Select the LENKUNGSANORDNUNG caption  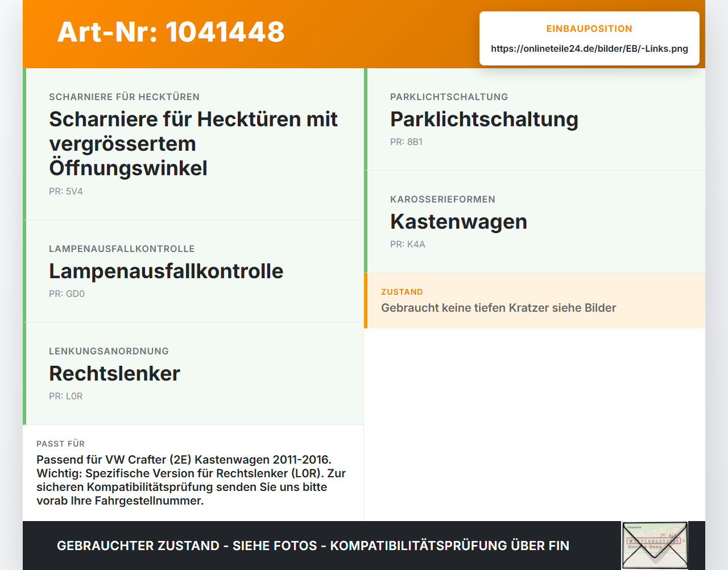point(109,351)
